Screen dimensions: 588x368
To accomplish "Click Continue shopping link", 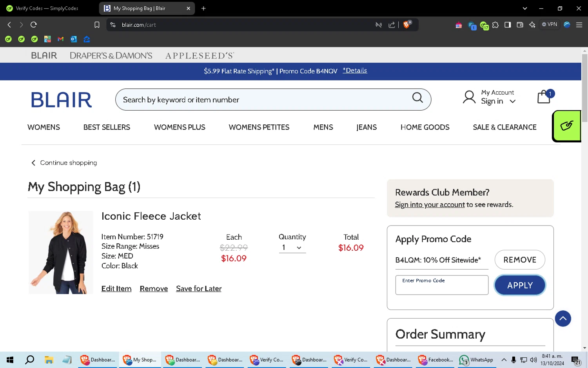I will click(64, 163).
